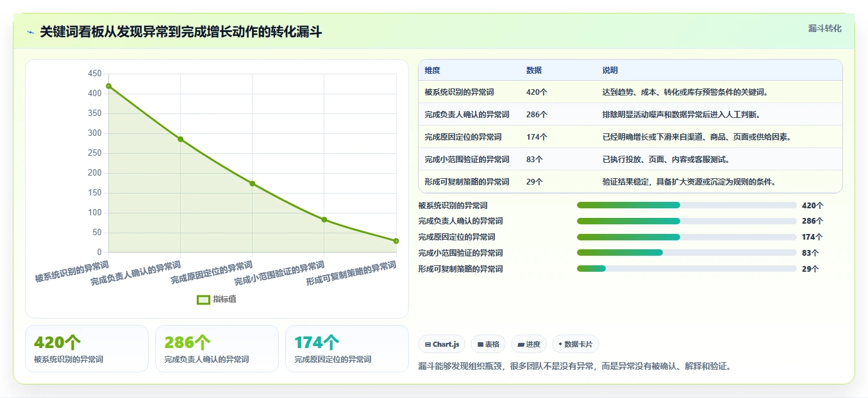868x398 pixels.
Task: Click description starting 已执行投放、页面
Action: 666,160
